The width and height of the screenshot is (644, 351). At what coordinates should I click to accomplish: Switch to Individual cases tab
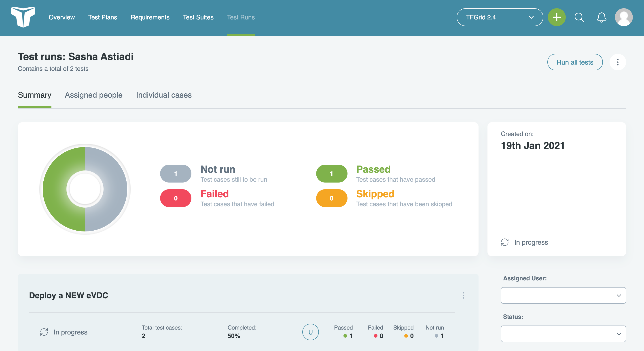point(164,95)
